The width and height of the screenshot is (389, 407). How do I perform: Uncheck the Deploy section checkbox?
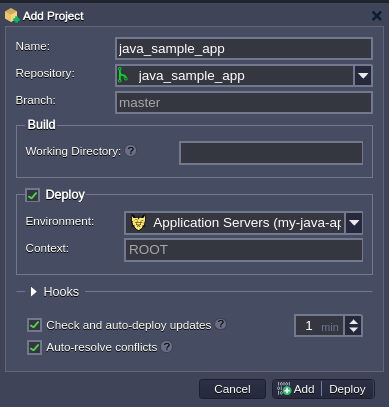point(33,195)
